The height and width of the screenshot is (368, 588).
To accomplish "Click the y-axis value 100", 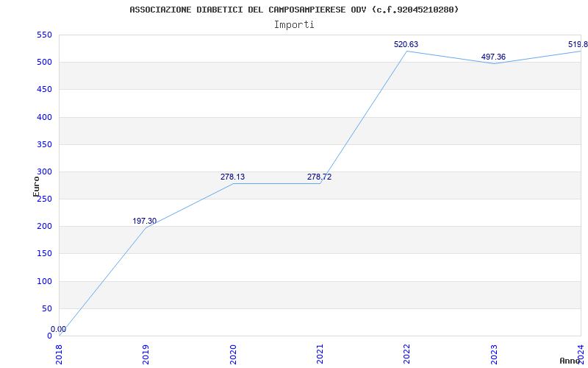I will coord(44,281).
